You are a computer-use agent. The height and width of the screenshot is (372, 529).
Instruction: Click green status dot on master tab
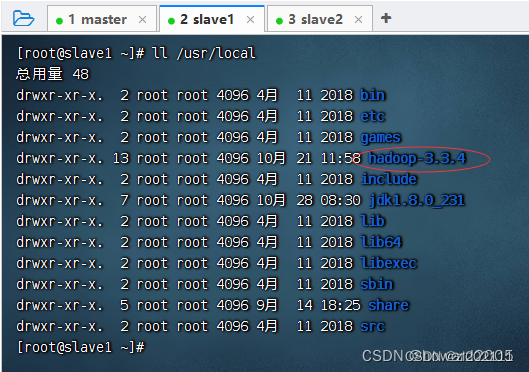[59, 21]
